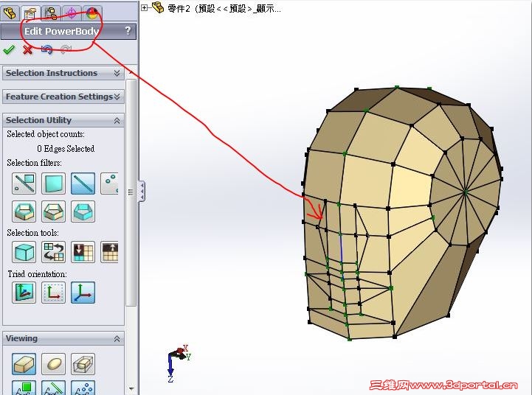The height and width of the screenshot is (395, 532).
Task: Click the 'Selection tools:' label
Action: pyautogui.click(x=32, y=233)
